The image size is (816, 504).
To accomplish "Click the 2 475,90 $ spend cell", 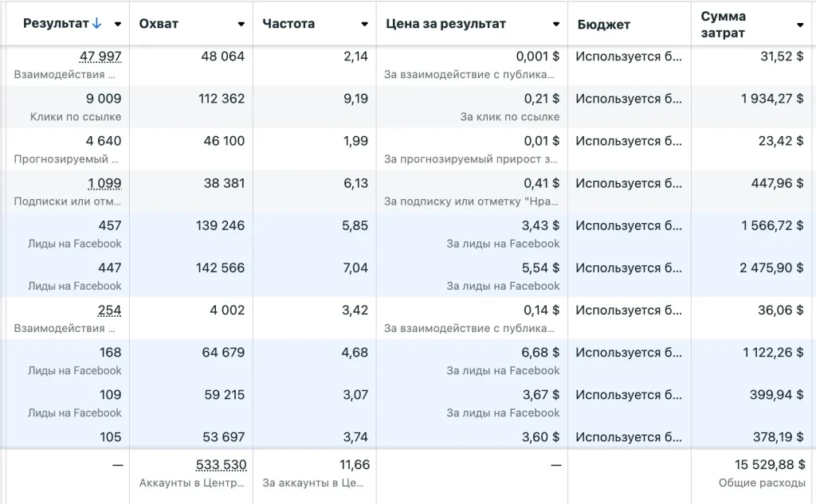I will pyautogui.click(x=771, y=268).
